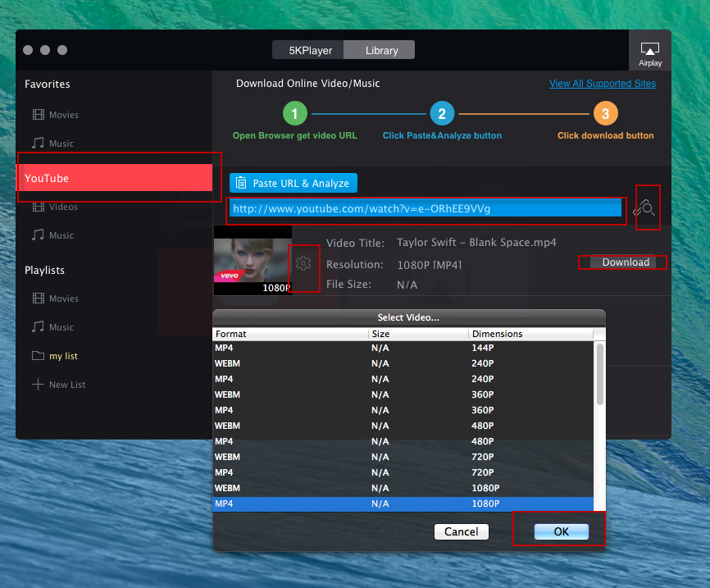Select the MP4 360P row

(403, 410)
